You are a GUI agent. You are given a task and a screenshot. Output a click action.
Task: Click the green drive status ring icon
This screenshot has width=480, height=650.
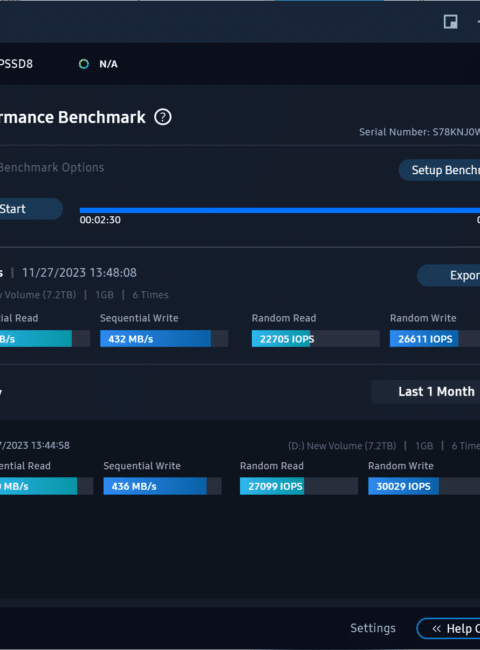84,64
